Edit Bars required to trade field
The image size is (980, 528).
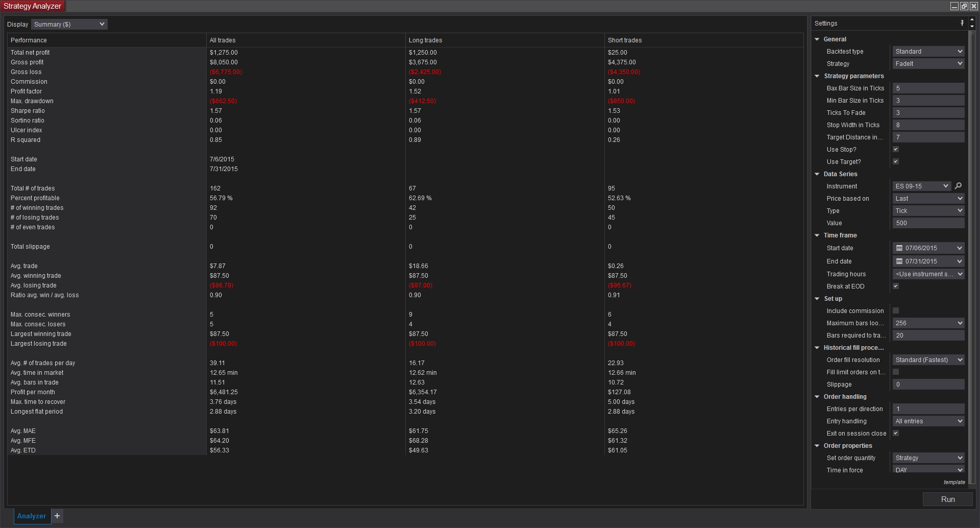tap(928, 335)
